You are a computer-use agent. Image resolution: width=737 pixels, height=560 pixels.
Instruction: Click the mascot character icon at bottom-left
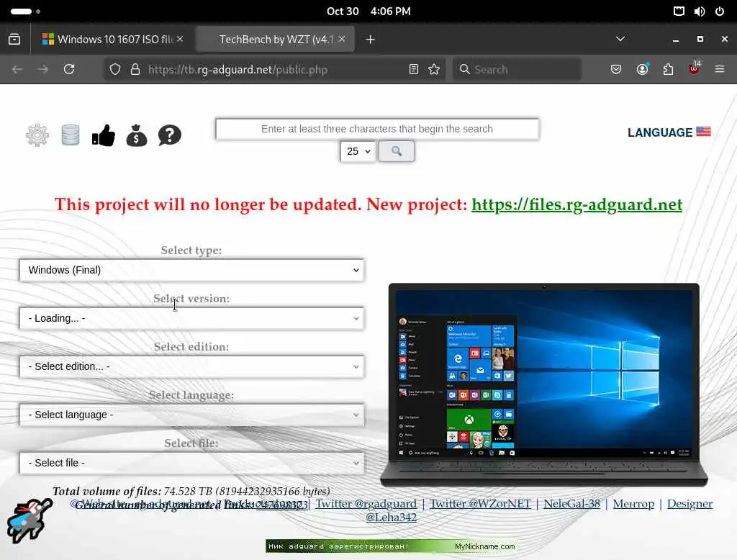tap(29, 520)
